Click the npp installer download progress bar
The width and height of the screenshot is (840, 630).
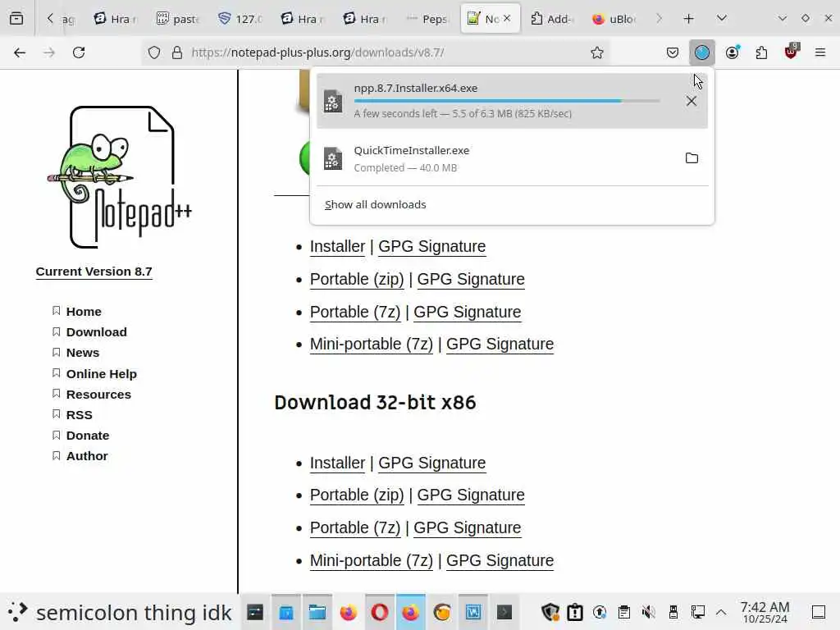[x=507, y=101]
